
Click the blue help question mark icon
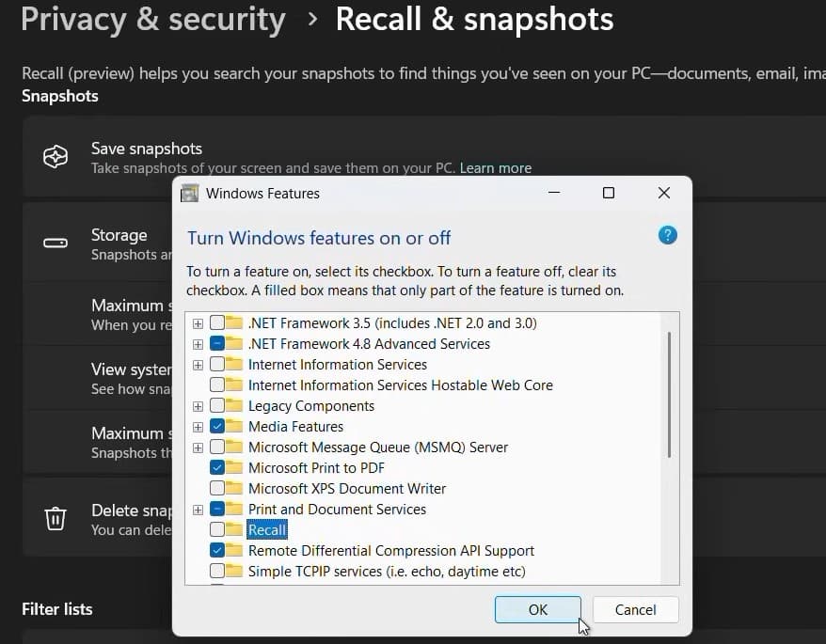click(668, 235)
